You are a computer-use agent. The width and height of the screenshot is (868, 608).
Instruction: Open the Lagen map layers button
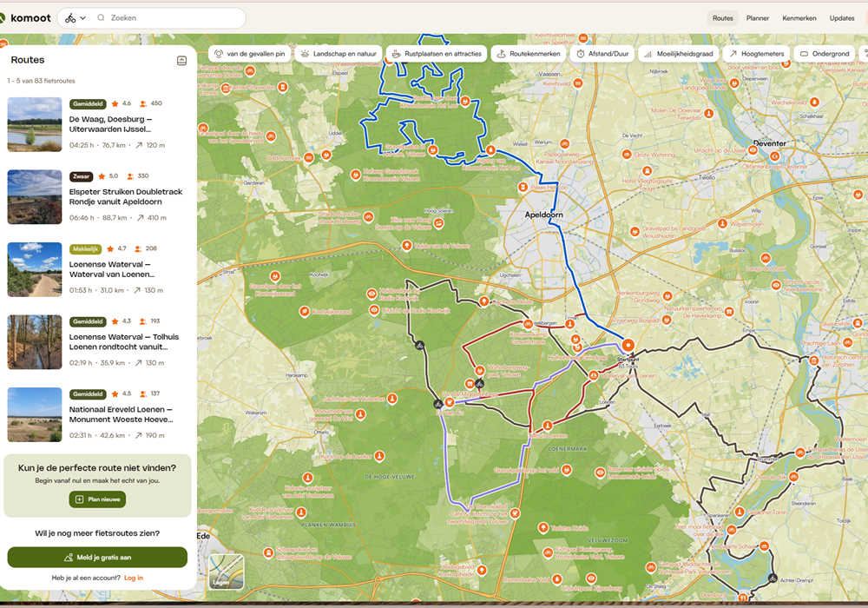coord(227,572)
